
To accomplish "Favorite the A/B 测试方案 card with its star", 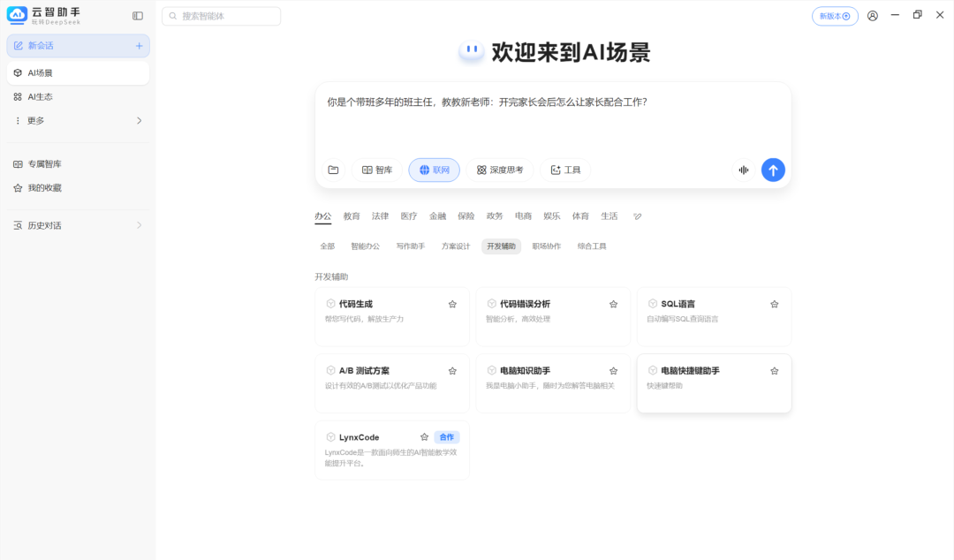I will point(452,371).
